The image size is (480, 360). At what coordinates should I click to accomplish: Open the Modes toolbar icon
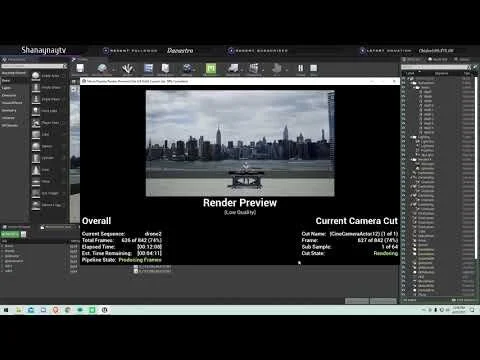128,69
